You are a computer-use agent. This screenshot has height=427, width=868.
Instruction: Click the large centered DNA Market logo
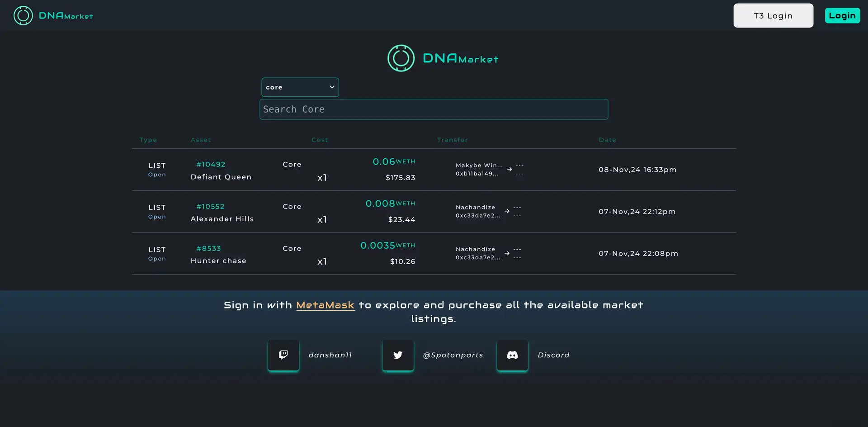tap(443, 58)
